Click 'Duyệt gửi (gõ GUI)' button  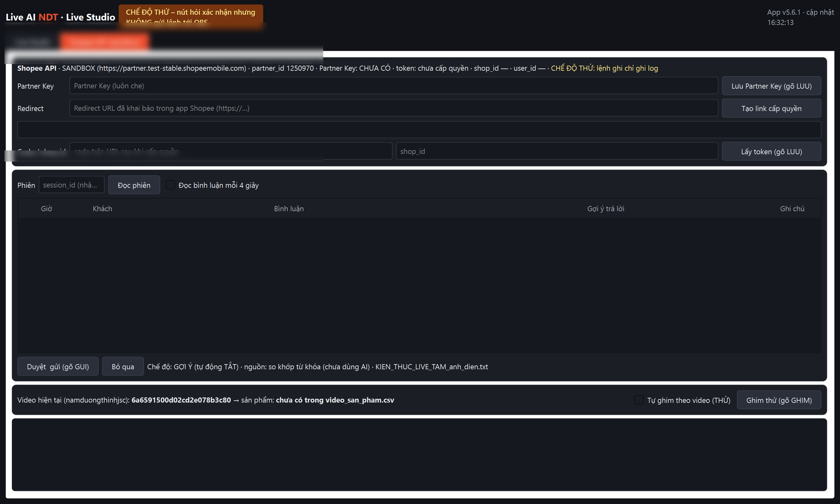click(x=58, y=366)
